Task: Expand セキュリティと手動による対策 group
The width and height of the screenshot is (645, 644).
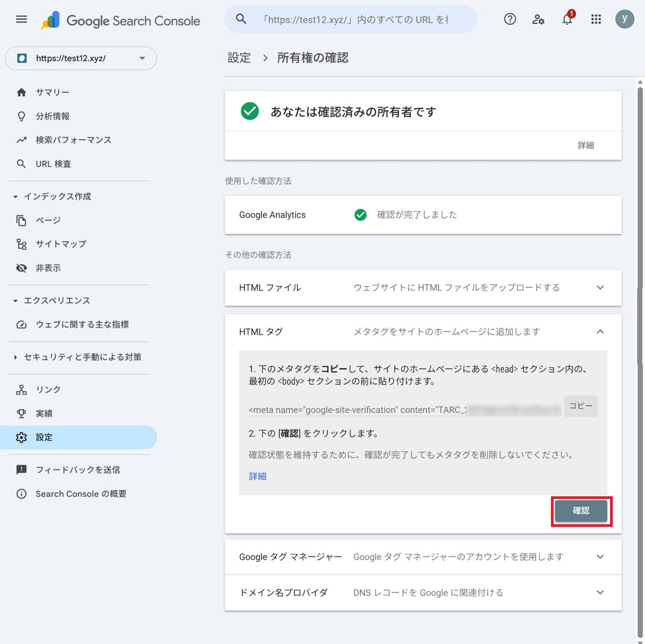Action: click(16, 357)
